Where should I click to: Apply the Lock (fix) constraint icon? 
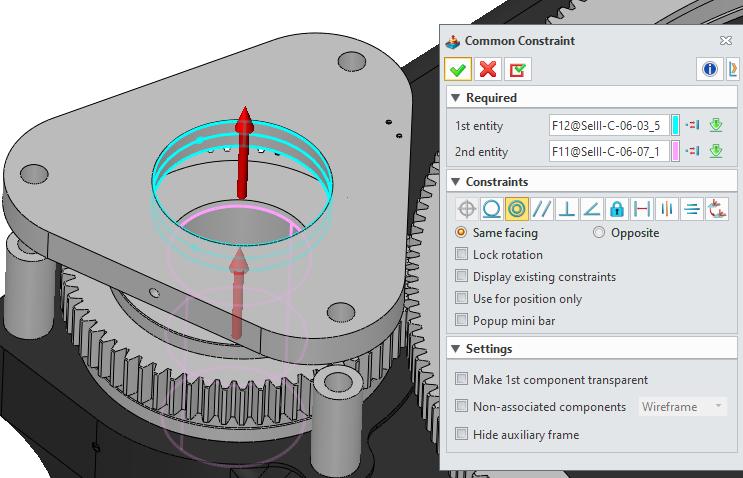click(x=617, y=209)
